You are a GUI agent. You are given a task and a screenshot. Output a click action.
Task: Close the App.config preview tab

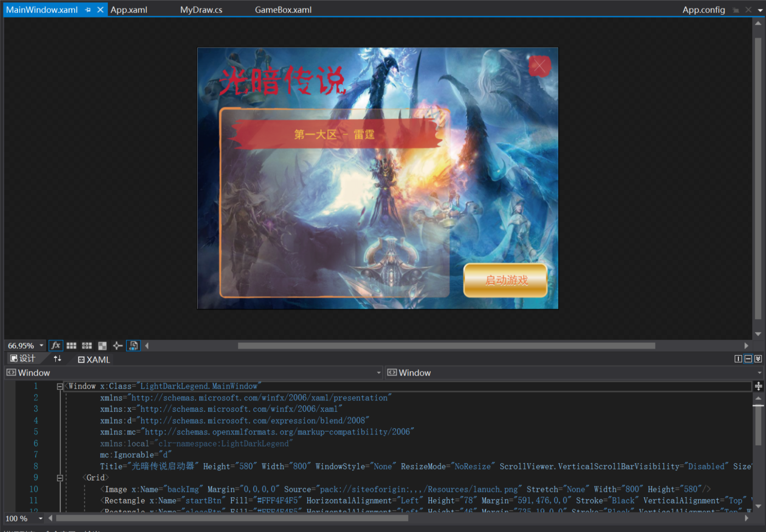click(748, 10)
